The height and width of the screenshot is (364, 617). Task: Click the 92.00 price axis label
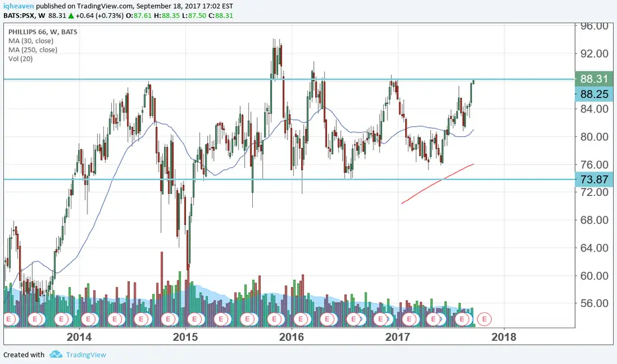594,54
